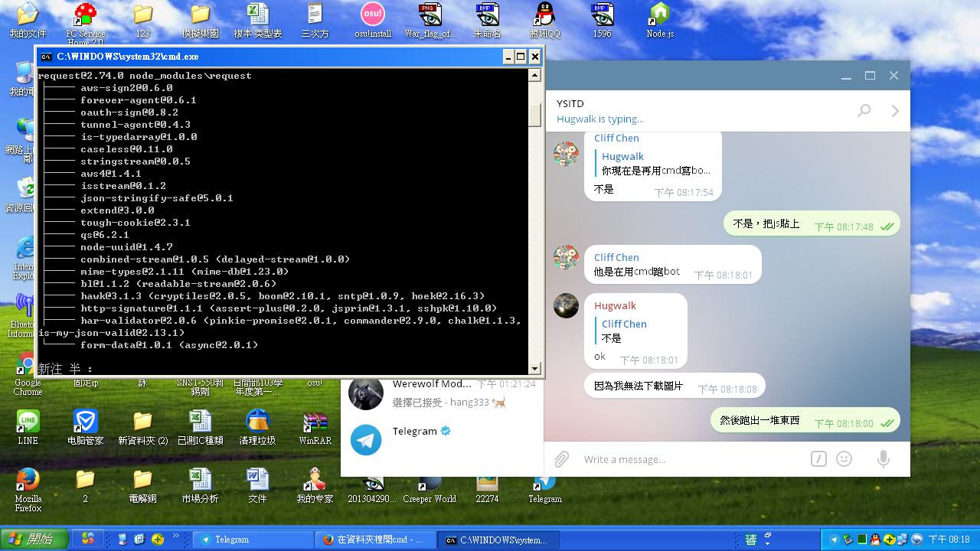Open the emoji picker smiley icon
Image resolution: width=980 pixels, height=551 pixels.
tap(844, 459)
